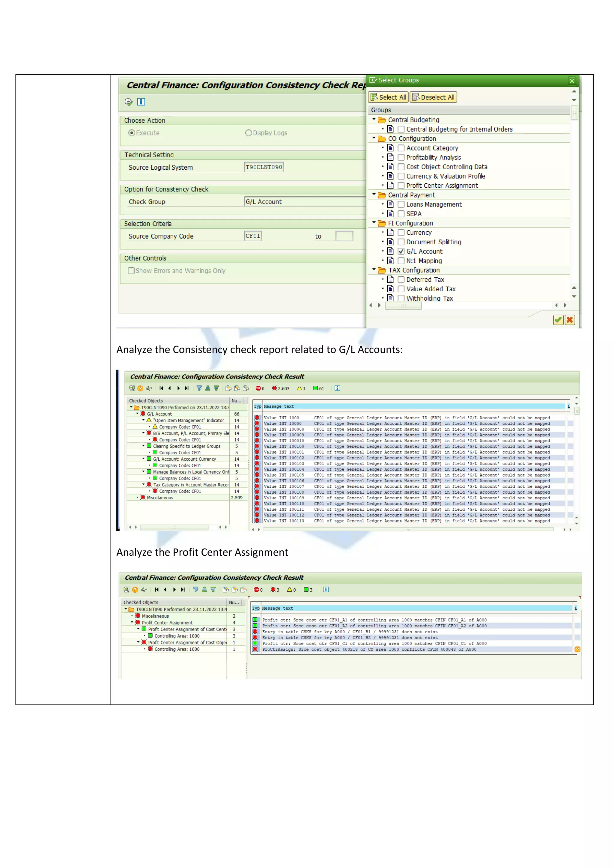
Task: Check the Document Splitting group
Action: 401,242
